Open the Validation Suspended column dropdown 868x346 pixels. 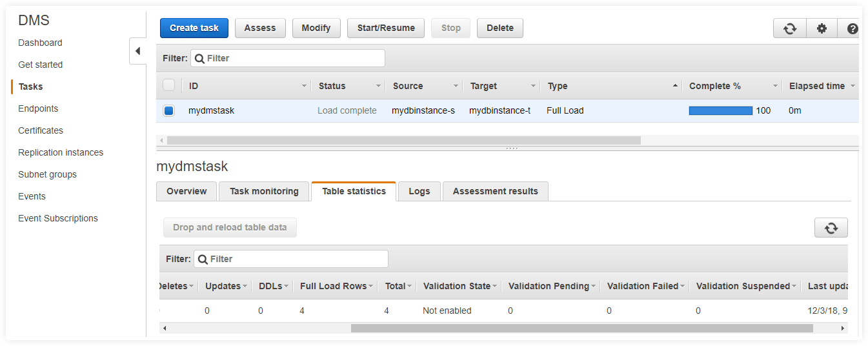point(794,287)
